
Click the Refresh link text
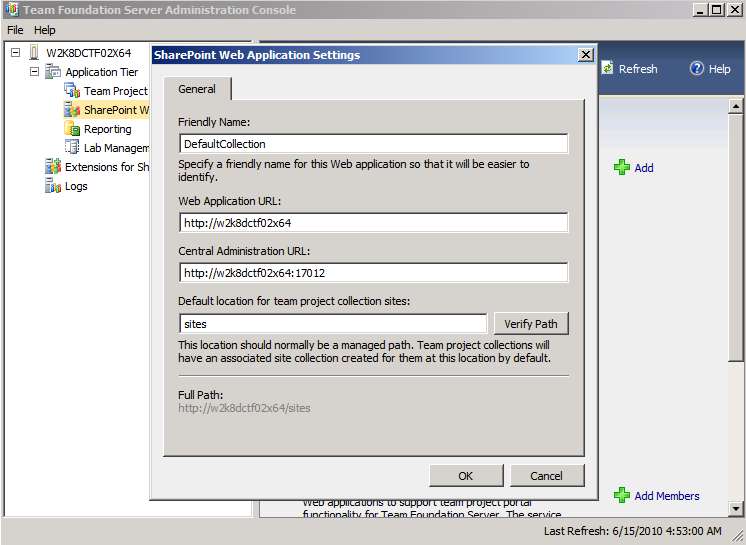(638, 69)
